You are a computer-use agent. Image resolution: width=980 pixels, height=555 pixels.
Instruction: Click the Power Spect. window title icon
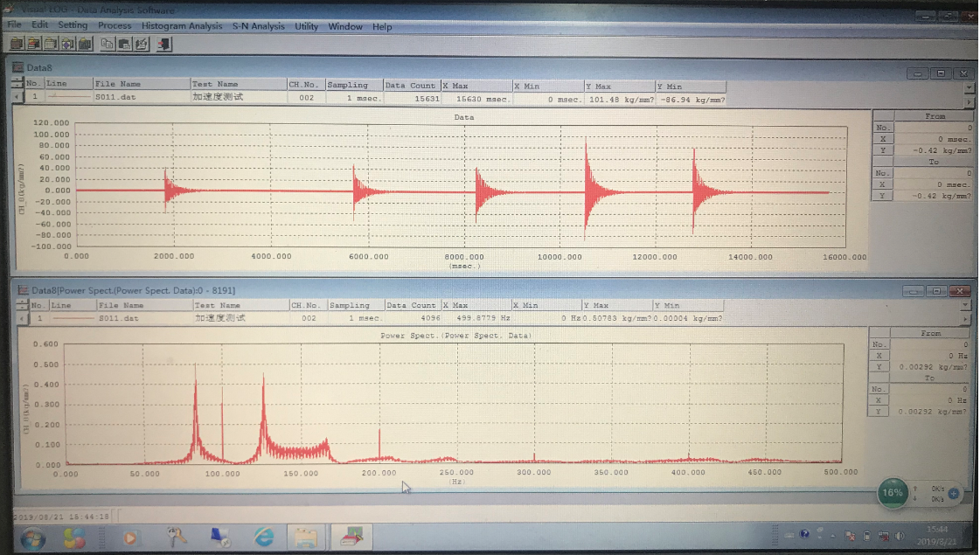[22, 290]
